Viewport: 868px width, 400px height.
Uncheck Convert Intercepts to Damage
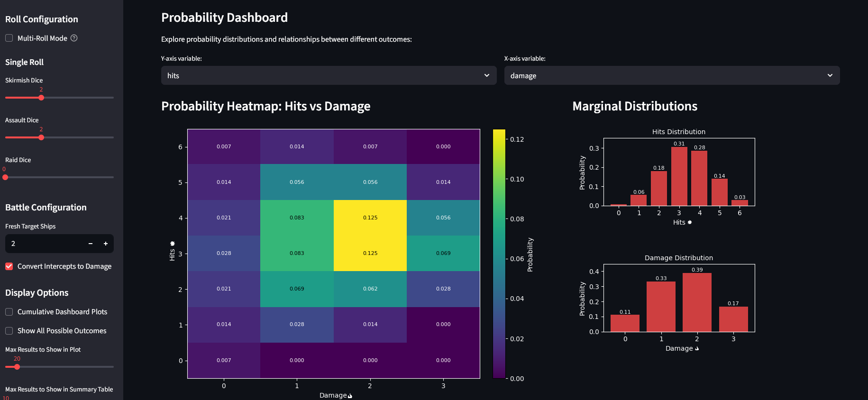click(9, 266)
